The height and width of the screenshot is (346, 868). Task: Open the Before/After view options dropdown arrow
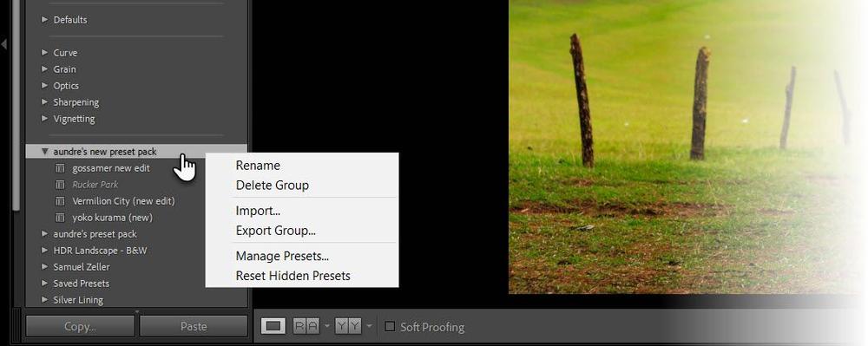point(369,326)
